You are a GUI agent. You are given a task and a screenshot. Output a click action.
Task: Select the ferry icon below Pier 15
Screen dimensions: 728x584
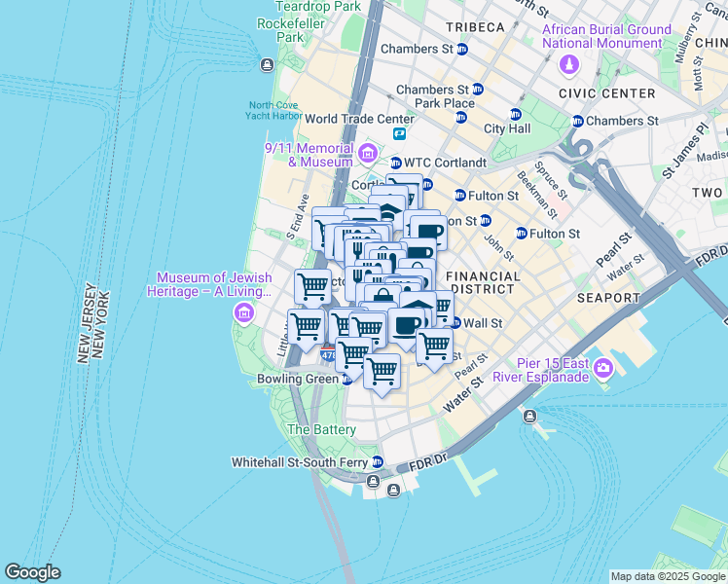[529, 416]
